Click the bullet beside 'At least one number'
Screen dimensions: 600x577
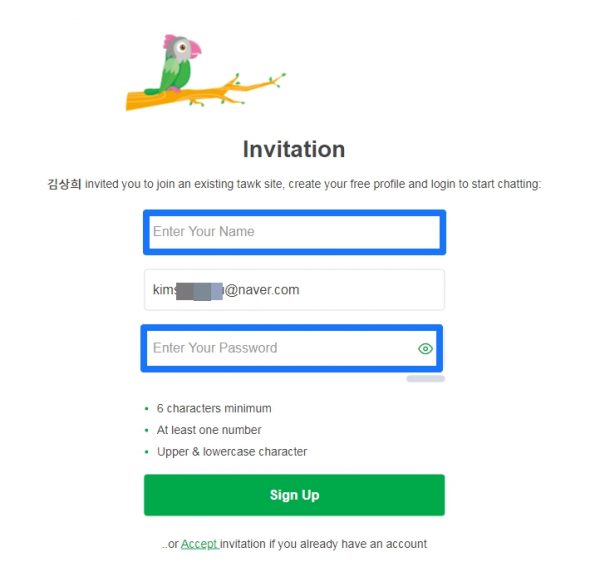pyautogui.click(x=146, y=430)
